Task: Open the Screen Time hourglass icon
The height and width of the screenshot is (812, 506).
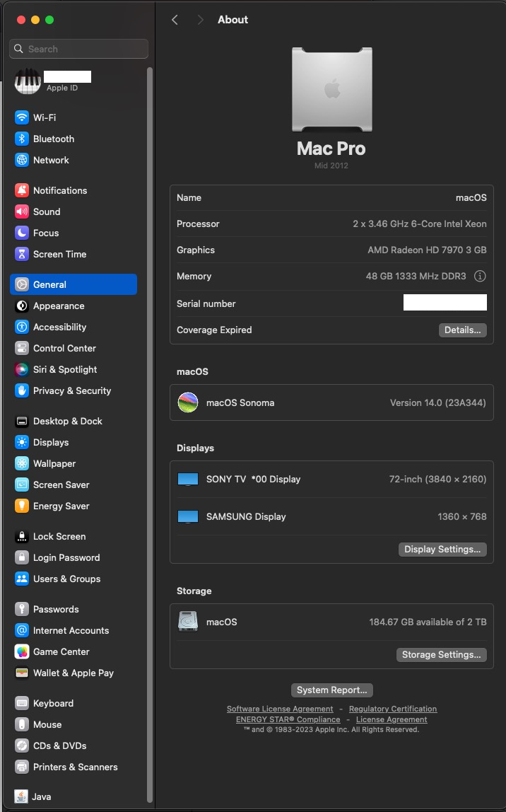Action: pyautogui.click(x=22, y=254)
